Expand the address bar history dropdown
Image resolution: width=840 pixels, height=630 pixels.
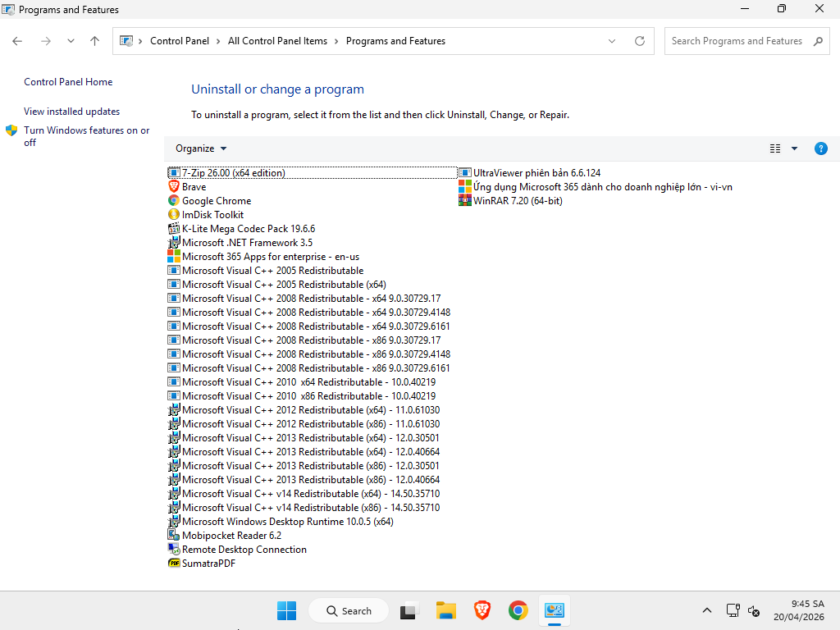[x=612, y=41]
